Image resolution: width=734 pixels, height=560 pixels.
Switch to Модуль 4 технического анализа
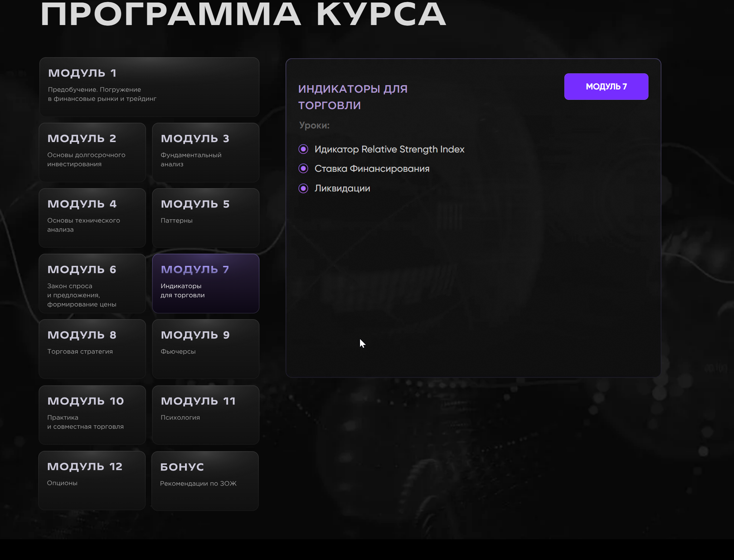click(92, 218)
